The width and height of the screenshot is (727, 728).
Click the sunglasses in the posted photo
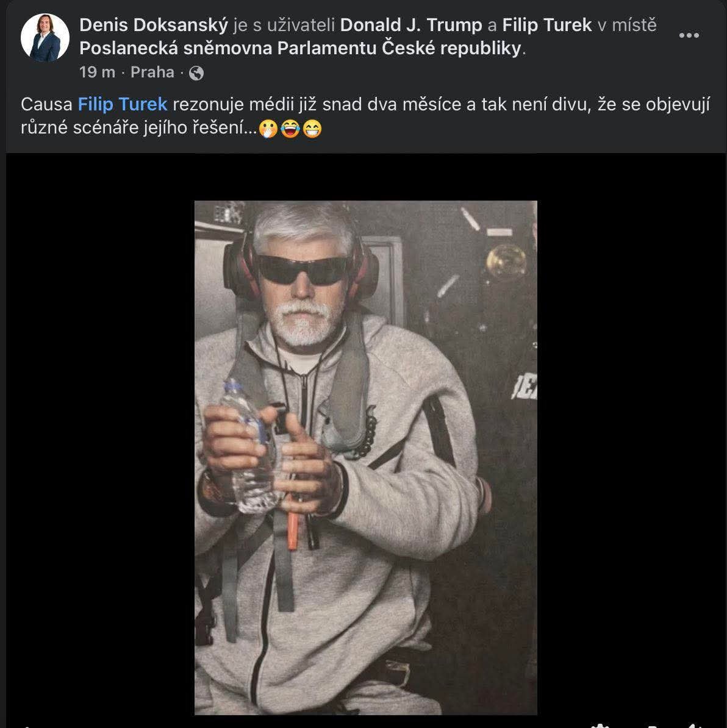coord(303,269)
